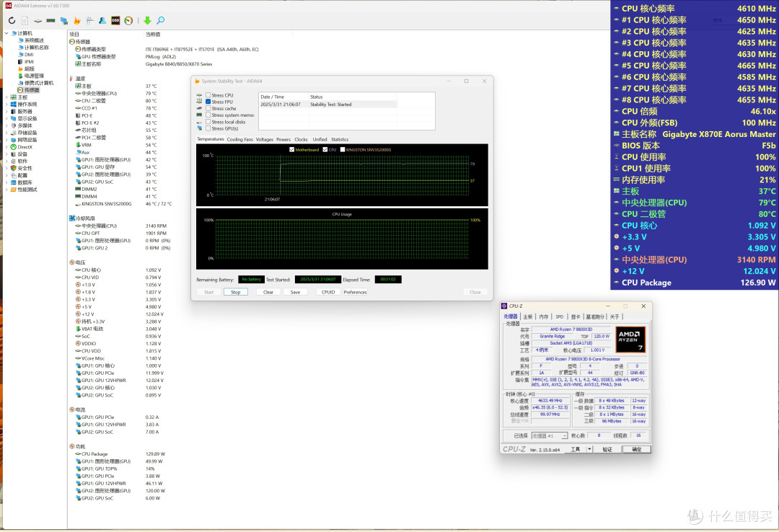
Task: Switch to the Statistics tab
Action: point(340,140)
